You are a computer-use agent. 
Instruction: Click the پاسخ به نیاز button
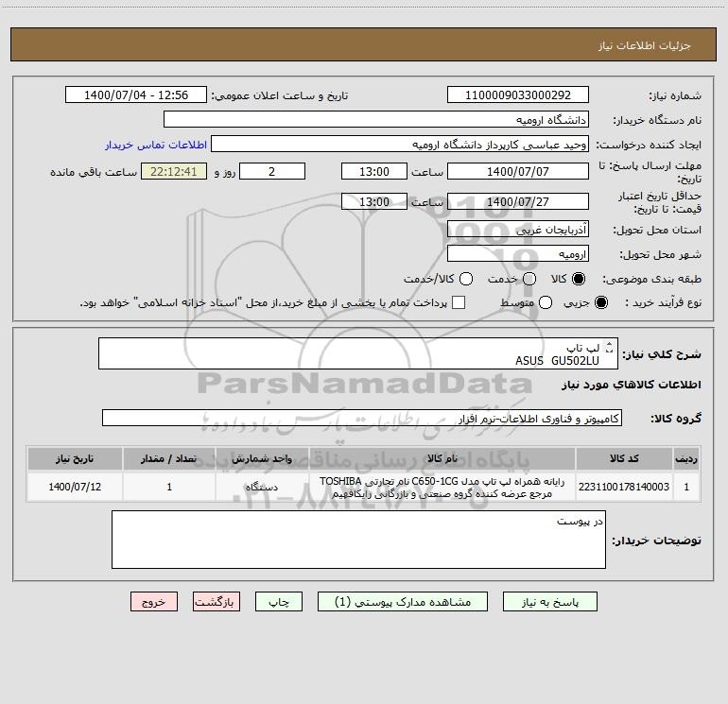tap(549, 601)
